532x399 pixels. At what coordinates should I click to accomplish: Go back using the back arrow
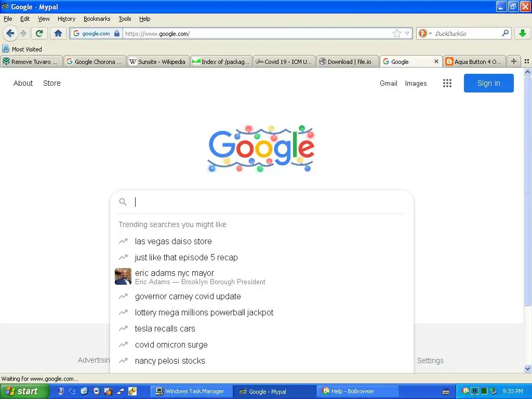10,33
